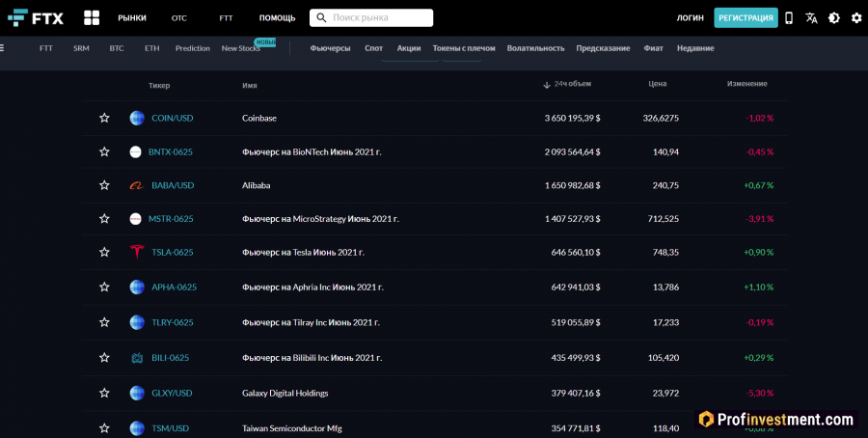868x438 pixels.
Task: Open the Рынки menu
Action: [132, 17]
